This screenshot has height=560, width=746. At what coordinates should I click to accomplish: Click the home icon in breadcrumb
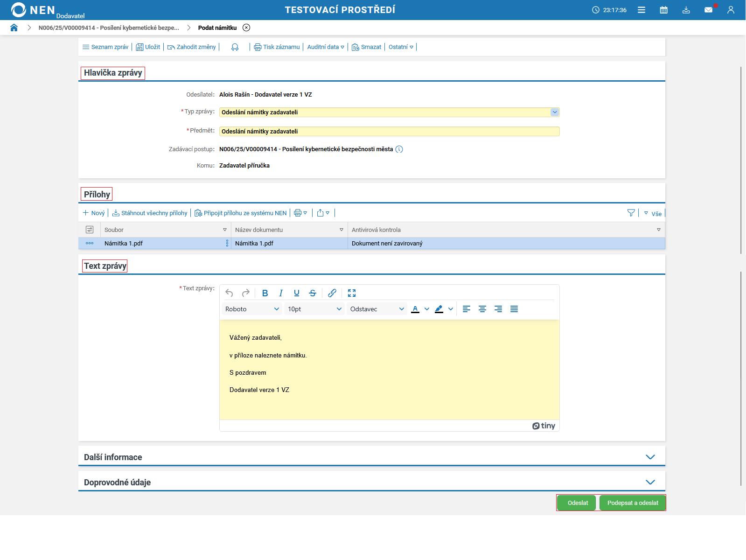(x=14, y=28)
